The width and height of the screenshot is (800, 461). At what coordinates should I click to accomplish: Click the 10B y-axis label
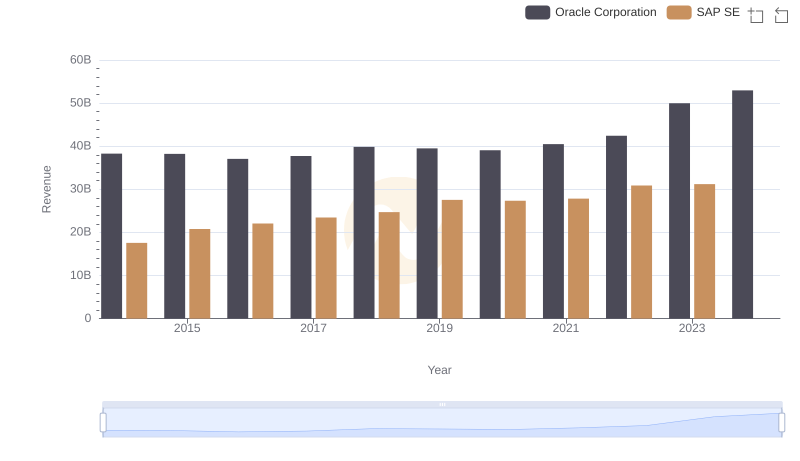click(81, 275)
